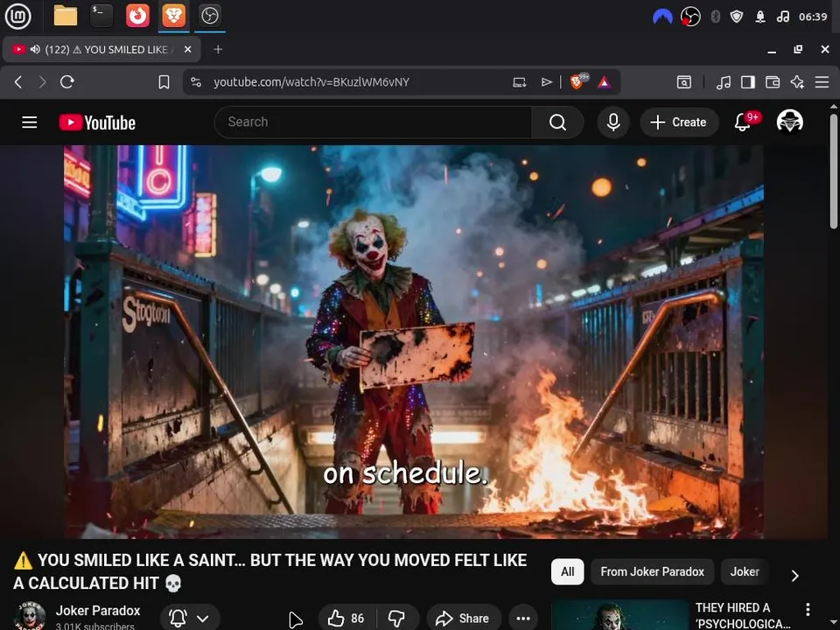Screen dimensions: 840x630
Task: Open the Brave Wallet icon
Action: [x=773, y=82]
